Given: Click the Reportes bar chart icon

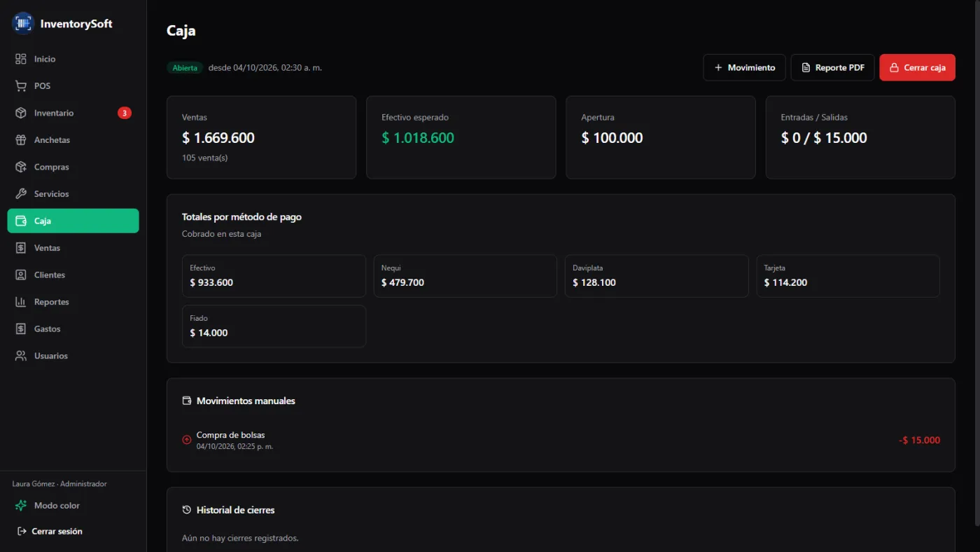Looking at the screenshot, I should [x=21, y=302].
